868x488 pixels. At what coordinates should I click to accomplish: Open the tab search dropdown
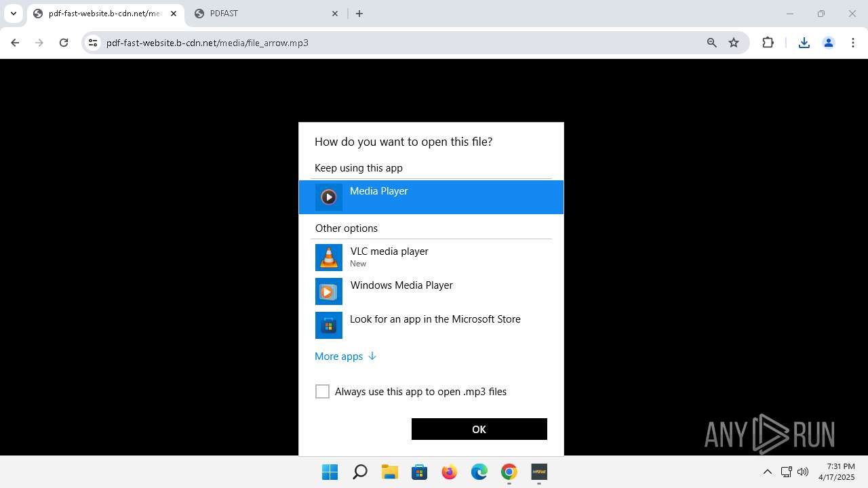(14, 14)
